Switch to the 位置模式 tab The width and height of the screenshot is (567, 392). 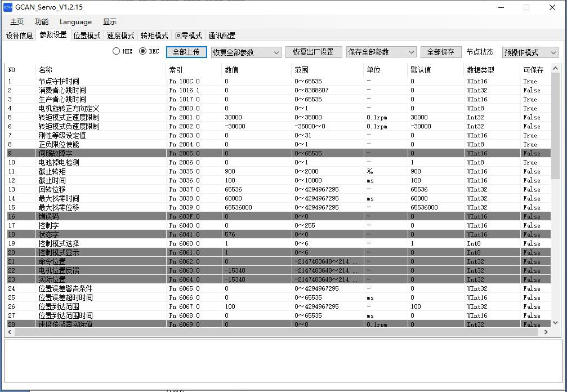(87, 35)
